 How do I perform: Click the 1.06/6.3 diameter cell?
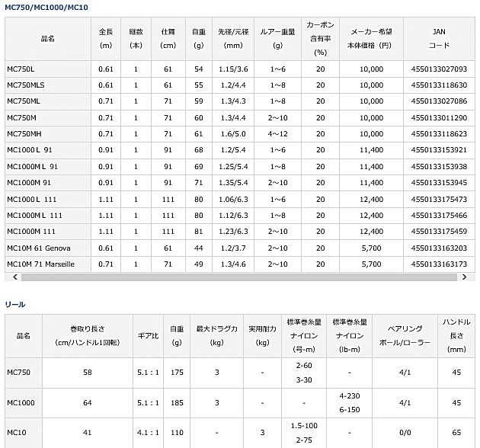(233, 200)
